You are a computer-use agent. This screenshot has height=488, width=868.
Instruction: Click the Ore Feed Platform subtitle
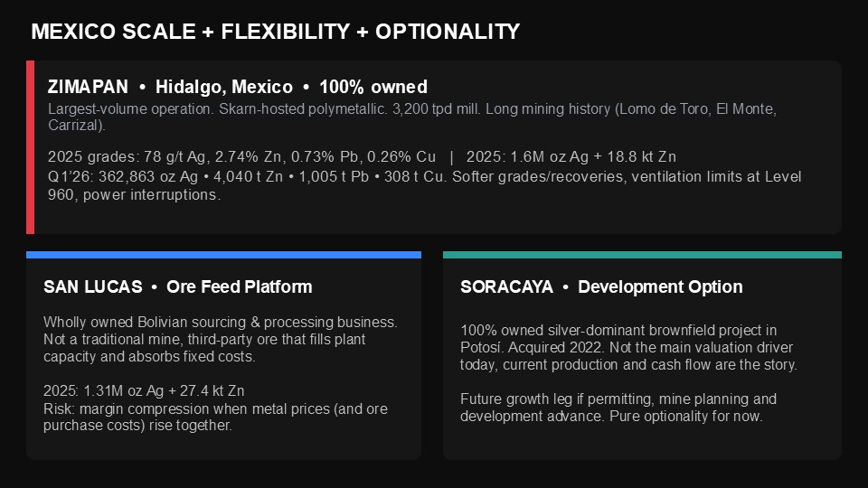click(240, 286)
